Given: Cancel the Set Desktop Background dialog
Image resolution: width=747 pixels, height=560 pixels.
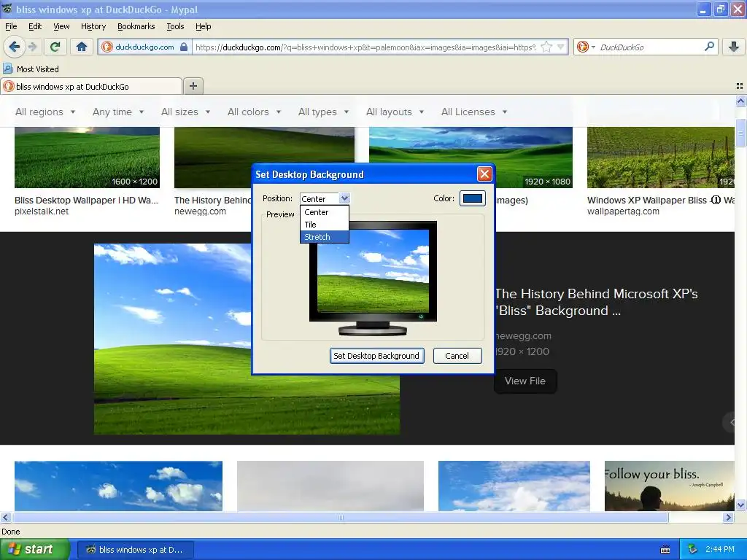Looking at the screenshot, I should coord(457,356).
